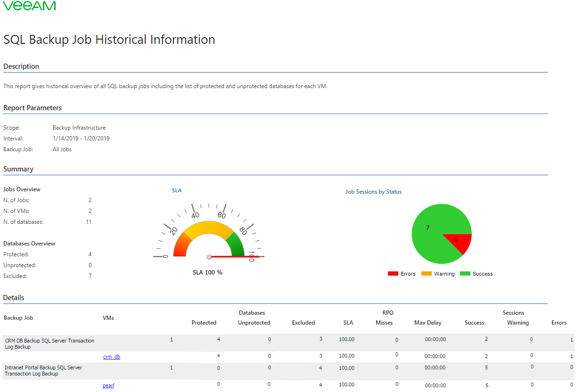The width and height of the screenshot is (576, 392).
Task: Click the red Errors legend swatch
Action: click(393, 274)
